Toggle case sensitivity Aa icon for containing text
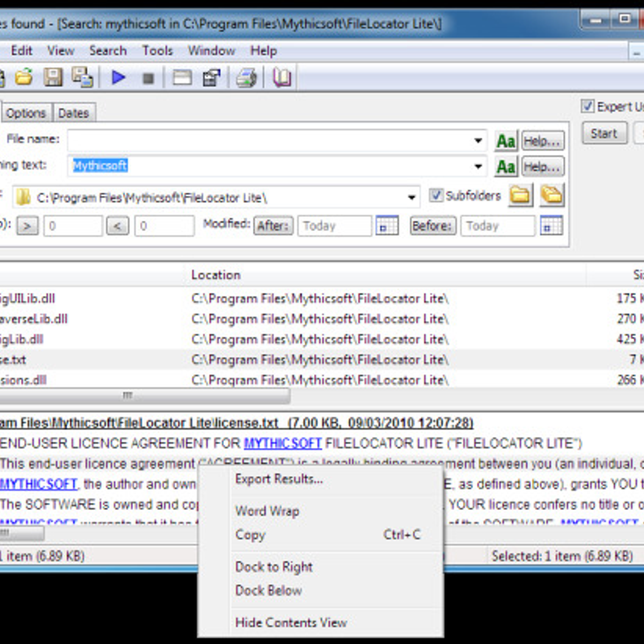This screenshot has width=644, height=644. click(x=505, y=166)
